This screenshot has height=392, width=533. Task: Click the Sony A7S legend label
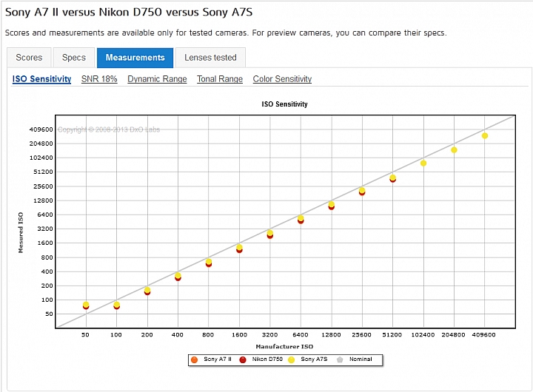coord(314,359)
